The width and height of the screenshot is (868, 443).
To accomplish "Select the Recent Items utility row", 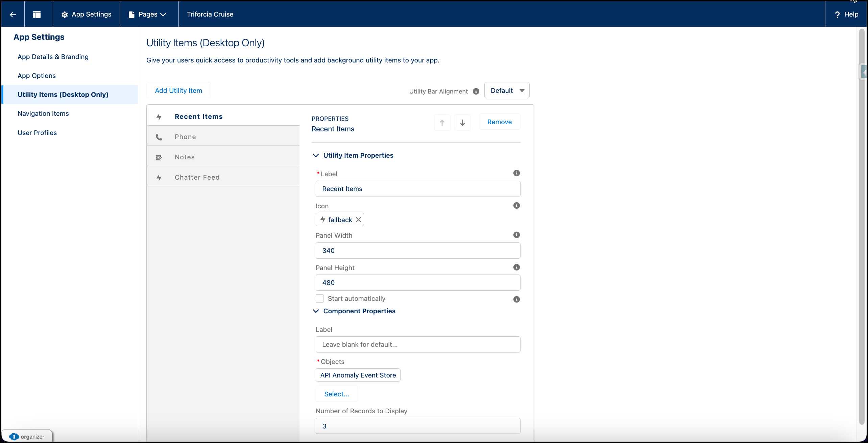I will tap(223, 116).
